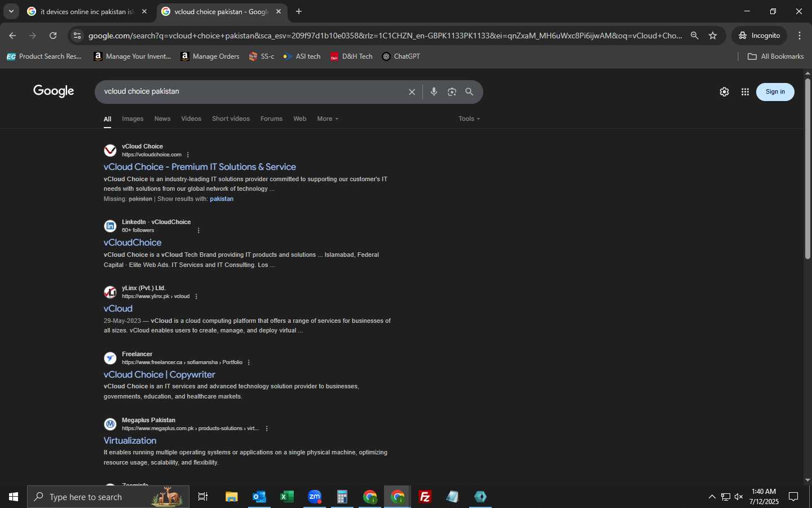
Task: Open the Tools dropdown
Action: click(469, 119)
